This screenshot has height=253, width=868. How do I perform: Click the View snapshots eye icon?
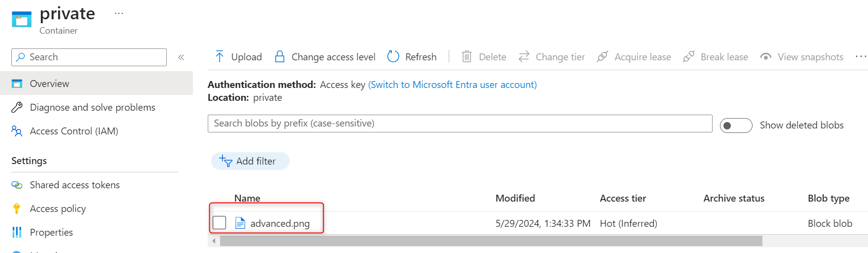click(766, 57)
